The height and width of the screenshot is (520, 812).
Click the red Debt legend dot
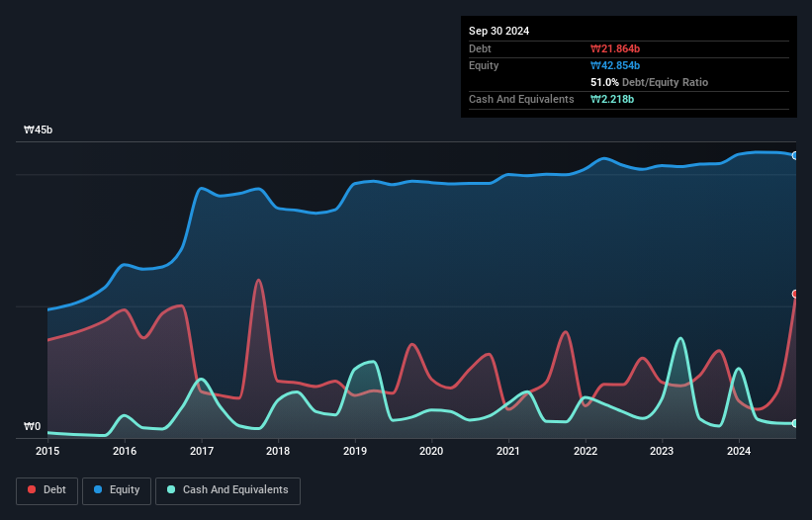[32, 489]
